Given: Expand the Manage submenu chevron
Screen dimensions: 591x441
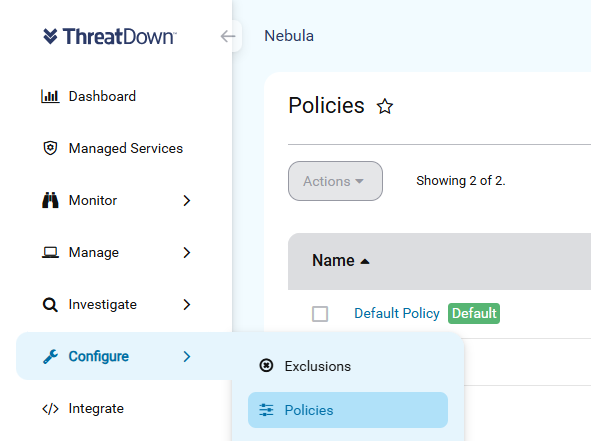Looking at the screenshot, I should point(187,253).
